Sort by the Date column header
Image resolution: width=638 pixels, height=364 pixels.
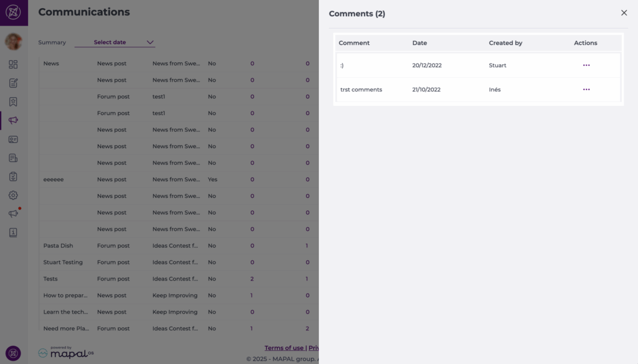tap(419, 43)
